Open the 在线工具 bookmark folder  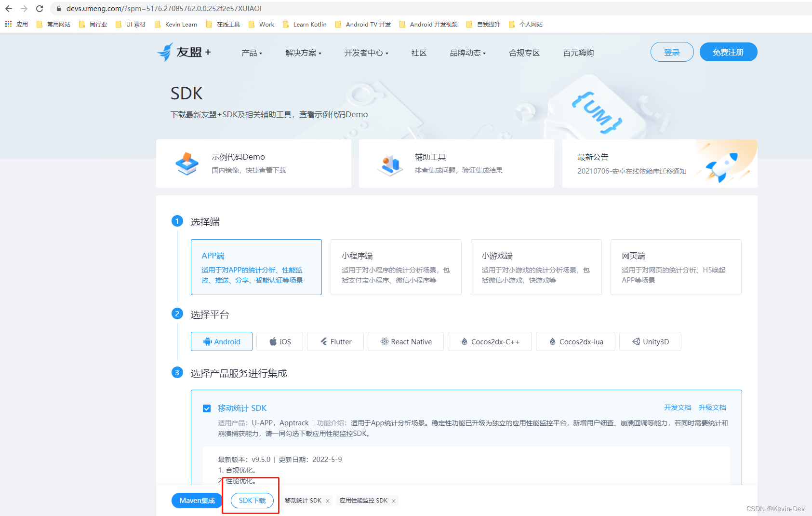pos(223,24)
